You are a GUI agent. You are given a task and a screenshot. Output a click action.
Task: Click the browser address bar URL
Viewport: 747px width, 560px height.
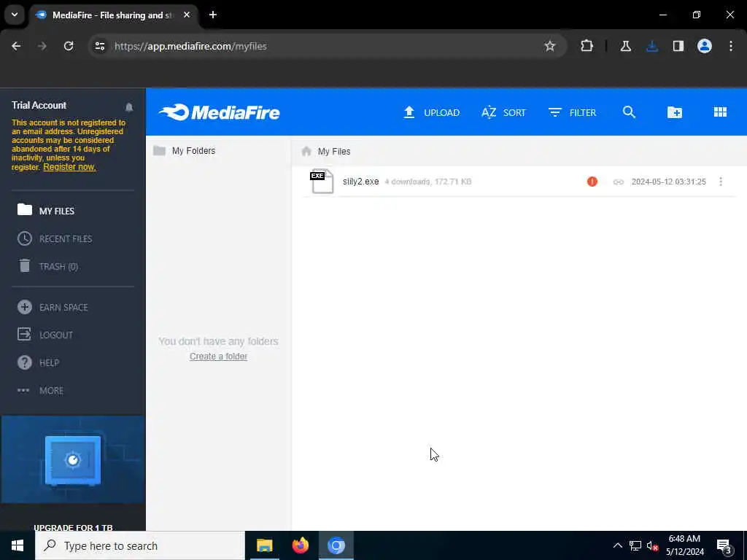[x=190, y=46]
